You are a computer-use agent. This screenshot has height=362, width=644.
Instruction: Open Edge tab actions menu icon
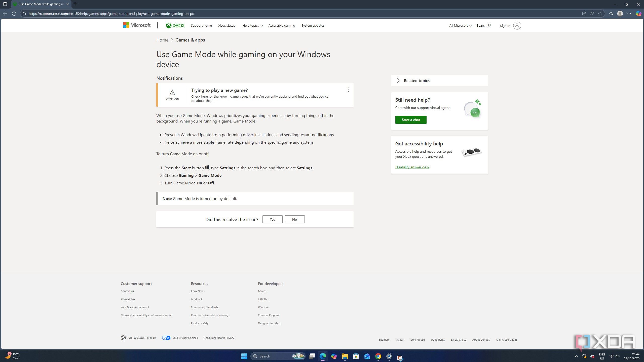tap(5, 4)
